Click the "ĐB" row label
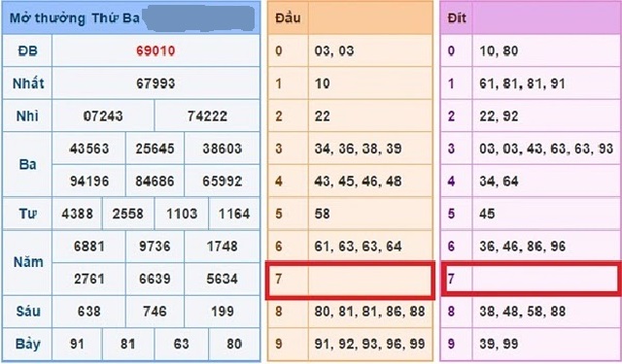 27,50
